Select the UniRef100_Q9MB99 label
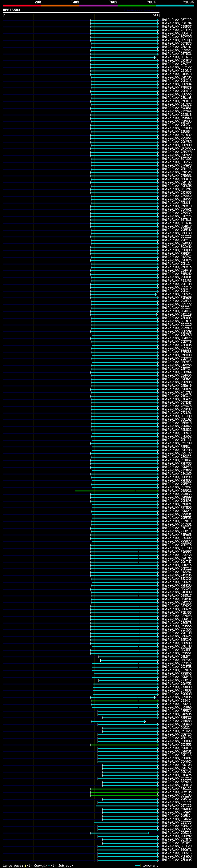Viewport: 197px width, 868px height. 177,497
